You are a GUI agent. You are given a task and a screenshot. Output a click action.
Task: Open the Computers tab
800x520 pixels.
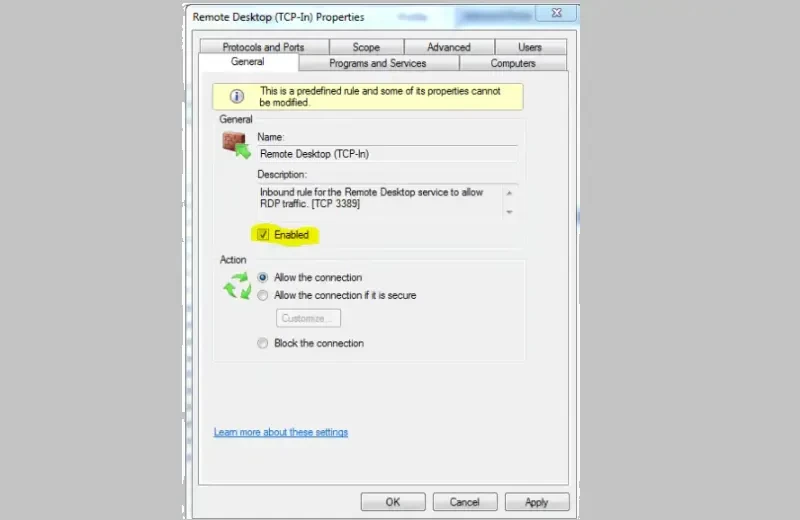pos(513,63)
